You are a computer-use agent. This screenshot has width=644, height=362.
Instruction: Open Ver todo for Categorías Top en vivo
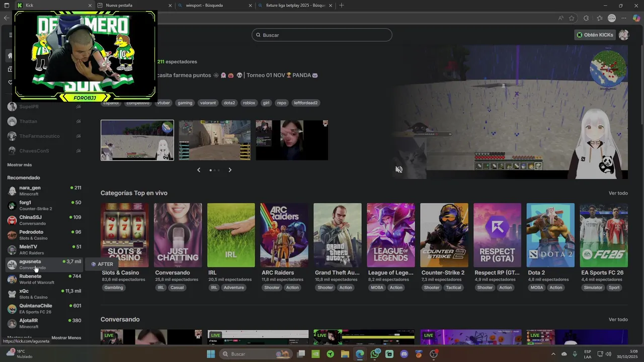(x=618, y=193)
